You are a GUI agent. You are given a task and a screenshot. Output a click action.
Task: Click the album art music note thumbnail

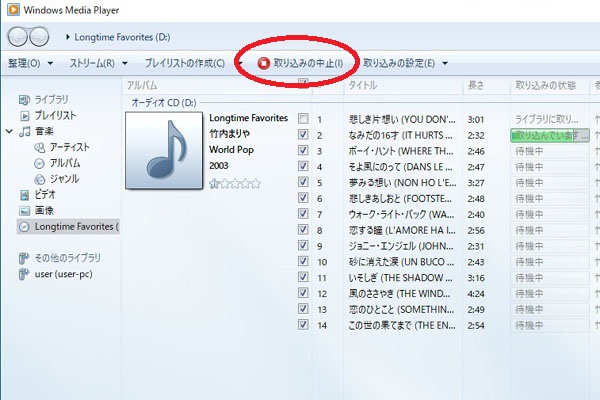click(x=163, y=150)
